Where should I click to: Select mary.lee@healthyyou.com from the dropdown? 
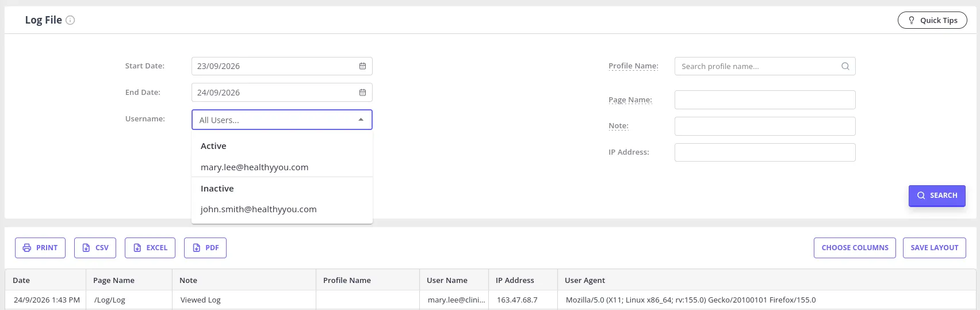click(282, 167)
